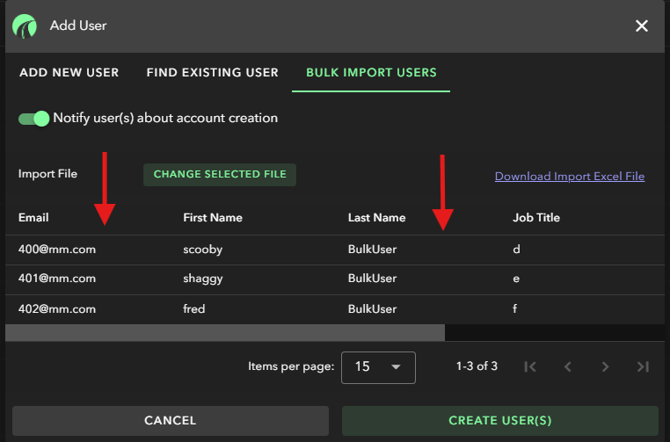Click the green leaf app logo
This screenshot has width=670, height=442.
[x=24, y=26]
